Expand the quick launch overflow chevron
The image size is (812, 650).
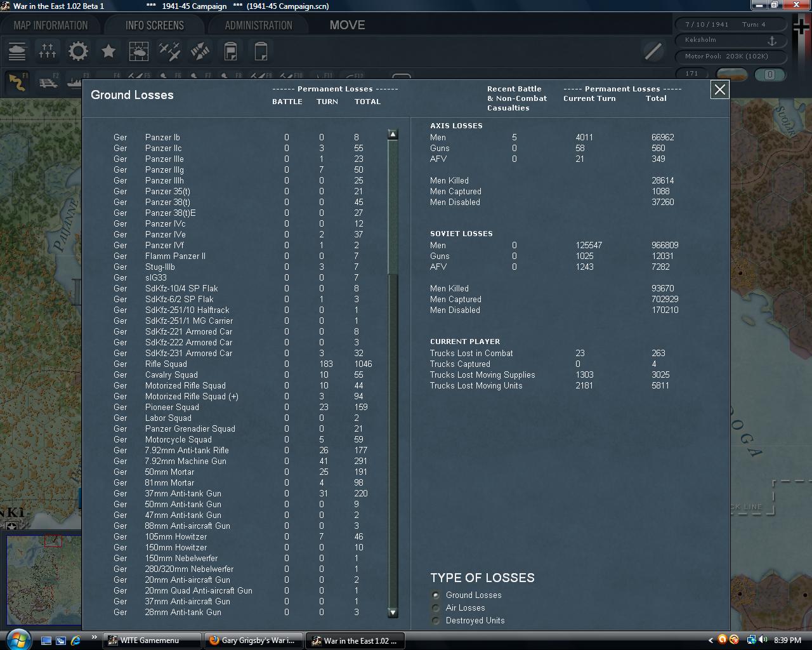tap(95, 637)
